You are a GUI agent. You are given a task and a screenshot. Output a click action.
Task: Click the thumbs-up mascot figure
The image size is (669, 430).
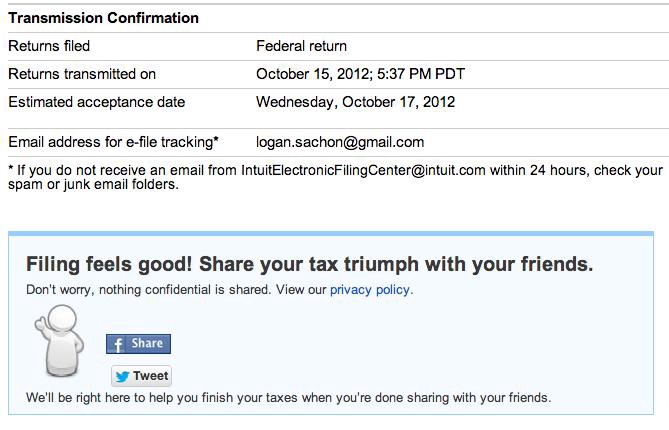[x=59, y=341]
